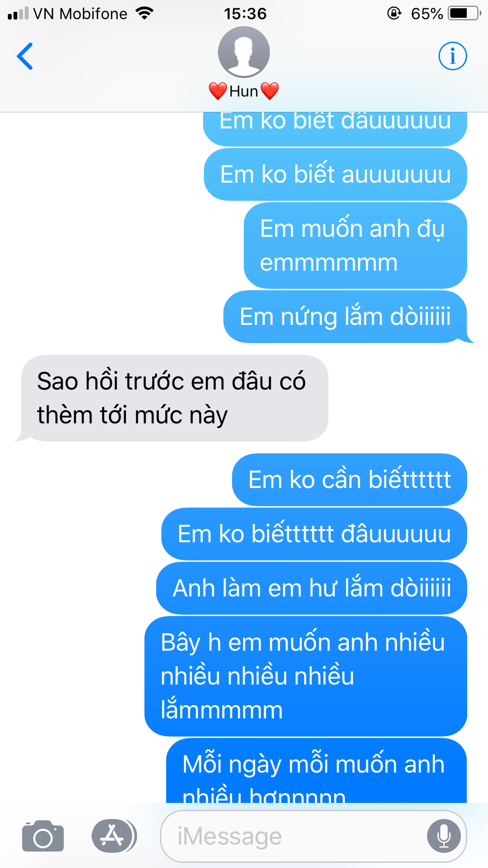
Task: Tap the 'Mỗi ngày mỗi muốn anh' bubble
Action: click(x=317, y=771)
